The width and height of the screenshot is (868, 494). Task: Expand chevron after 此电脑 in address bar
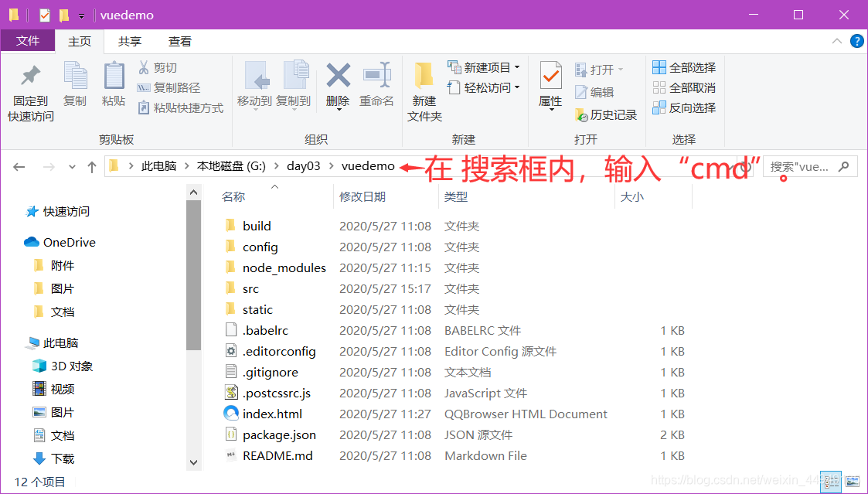186,166
